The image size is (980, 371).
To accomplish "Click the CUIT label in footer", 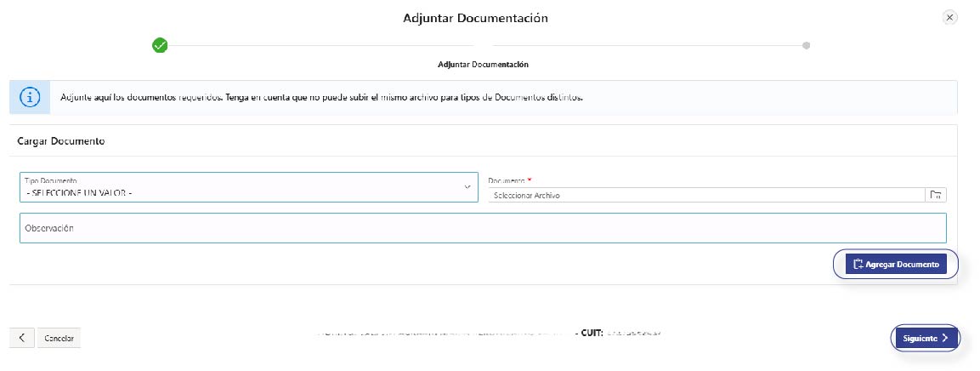I will 590,333.
